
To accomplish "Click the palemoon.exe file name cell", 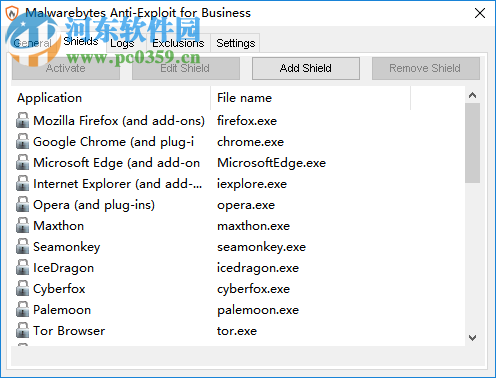I will tap(258, 310).
